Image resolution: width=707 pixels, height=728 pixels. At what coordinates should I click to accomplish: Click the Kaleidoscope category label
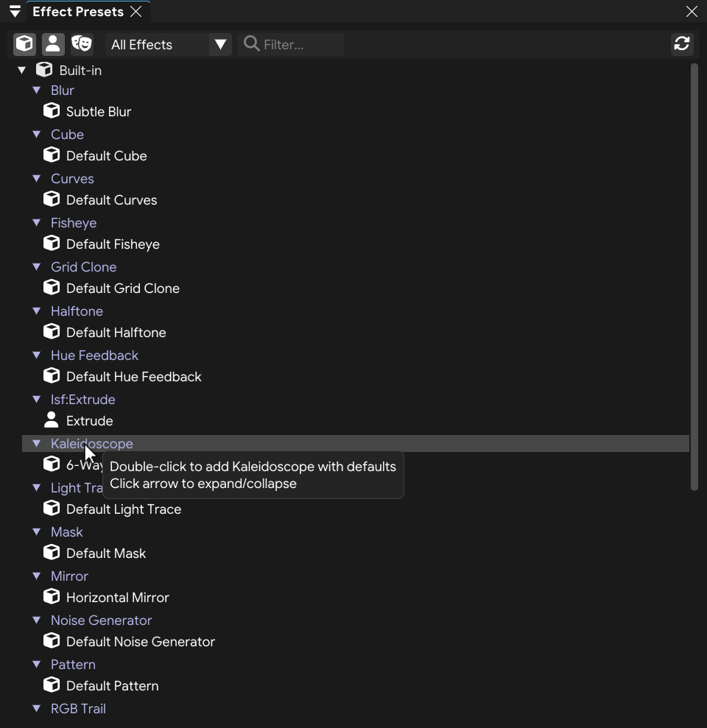pos(92,444)
